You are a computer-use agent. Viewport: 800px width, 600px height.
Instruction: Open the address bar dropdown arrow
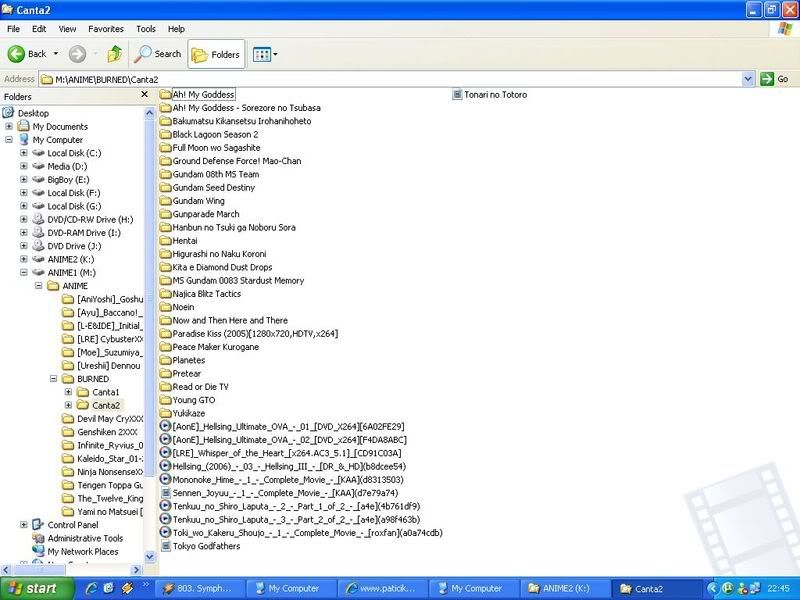[748, 79]
